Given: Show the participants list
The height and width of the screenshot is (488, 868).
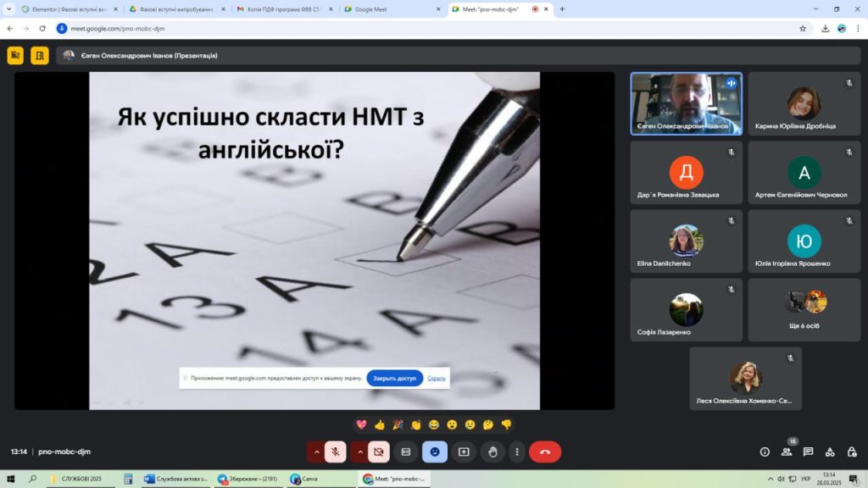Looking at the screenshot, I should click(787, 452).
